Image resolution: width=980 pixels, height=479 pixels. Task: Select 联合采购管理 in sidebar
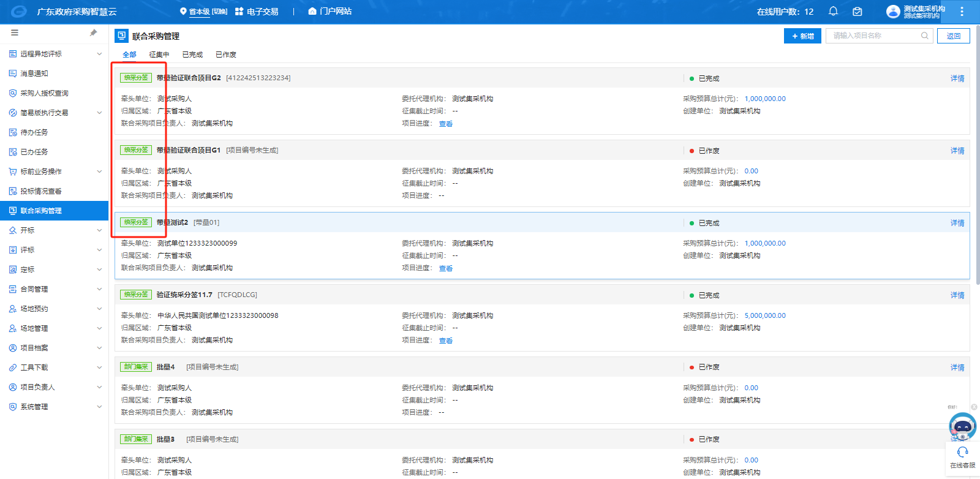click(55, 211)
